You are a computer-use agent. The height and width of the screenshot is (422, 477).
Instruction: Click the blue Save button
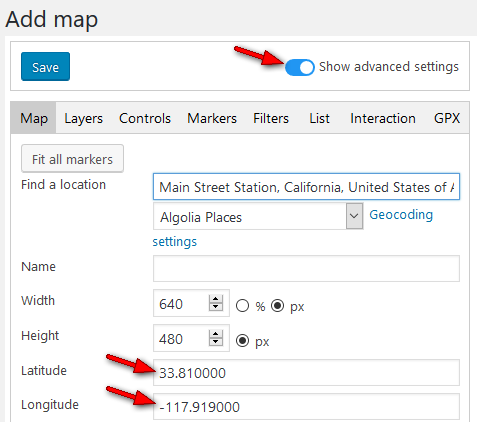(x=45, y=66)
